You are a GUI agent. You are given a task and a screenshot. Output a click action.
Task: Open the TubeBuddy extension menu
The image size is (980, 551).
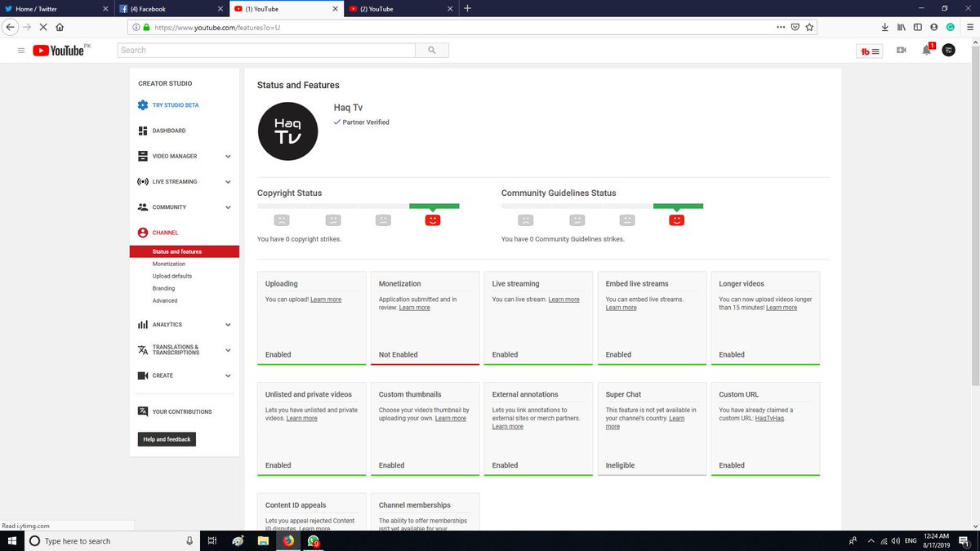(x=870, y=51)
